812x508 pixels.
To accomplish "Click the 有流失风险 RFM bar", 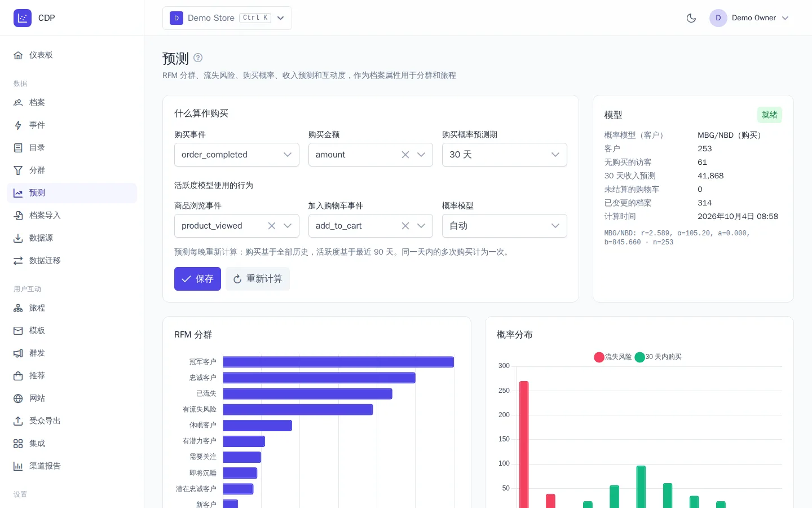I will click(298, 409).
